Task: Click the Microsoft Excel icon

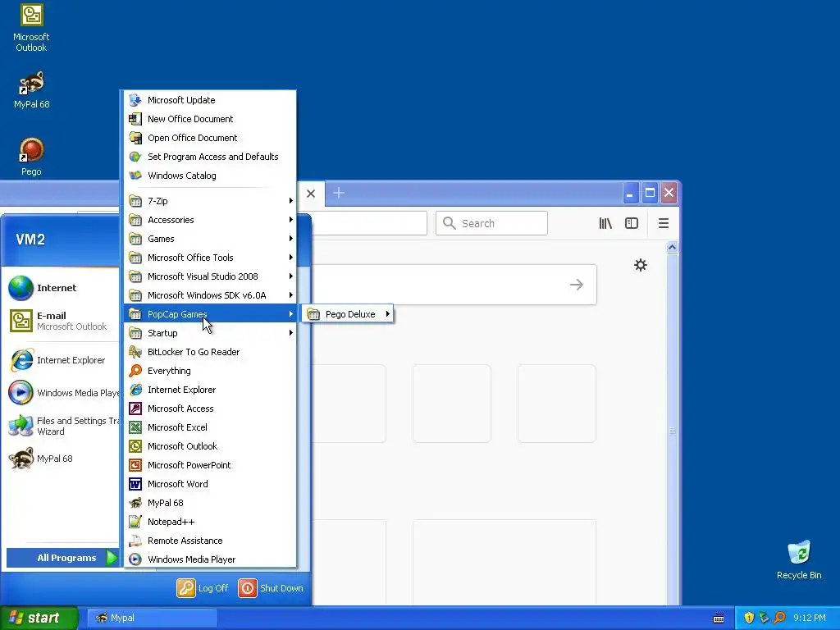Action: coord(135,427)
